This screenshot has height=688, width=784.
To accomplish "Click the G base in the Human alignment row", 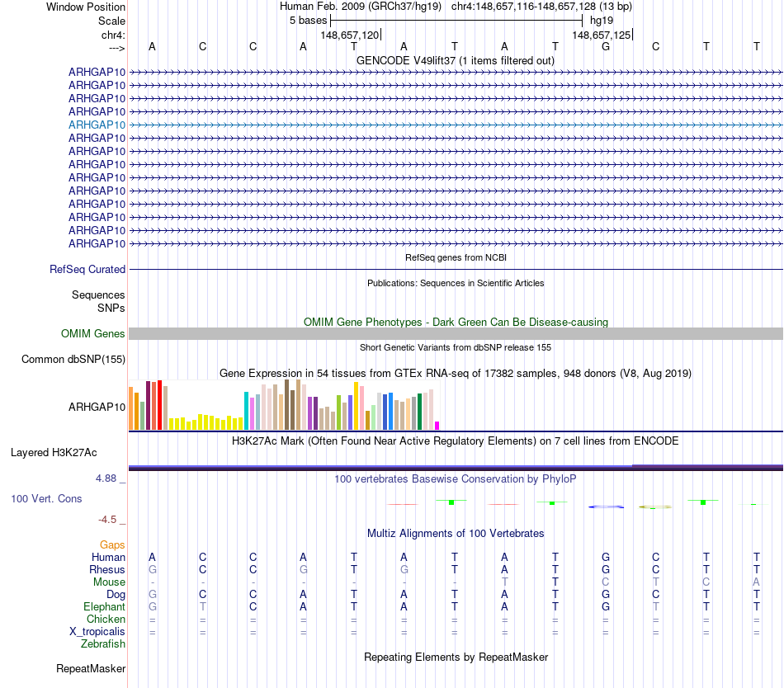I will (x=606, y=557).
